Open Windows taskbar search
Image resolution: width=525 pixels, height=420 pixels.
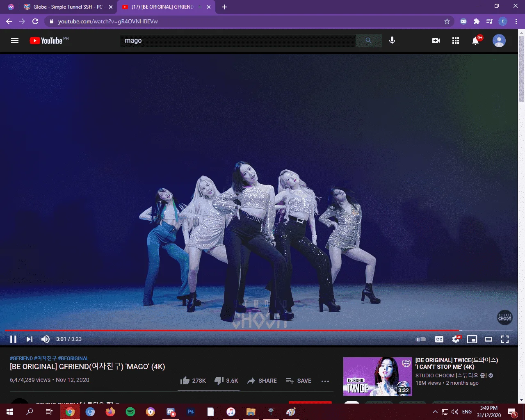(x=30, y=412)
